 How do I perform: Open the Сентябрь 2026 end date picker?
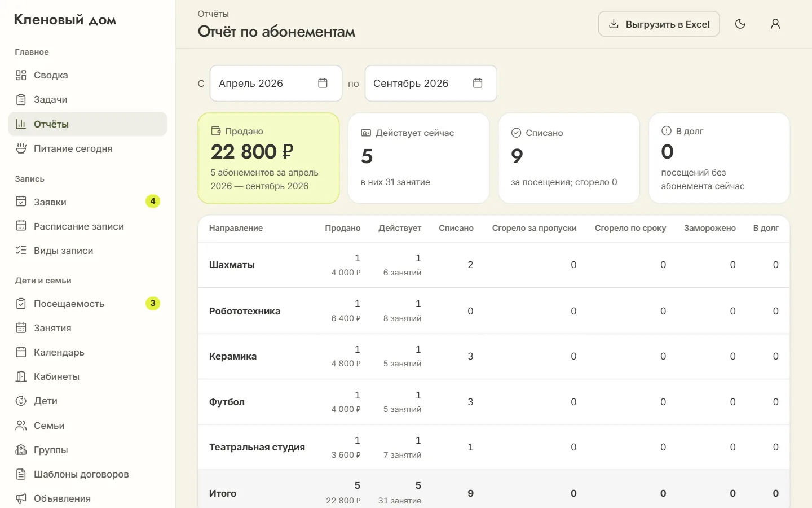click(x=431, y=84)
